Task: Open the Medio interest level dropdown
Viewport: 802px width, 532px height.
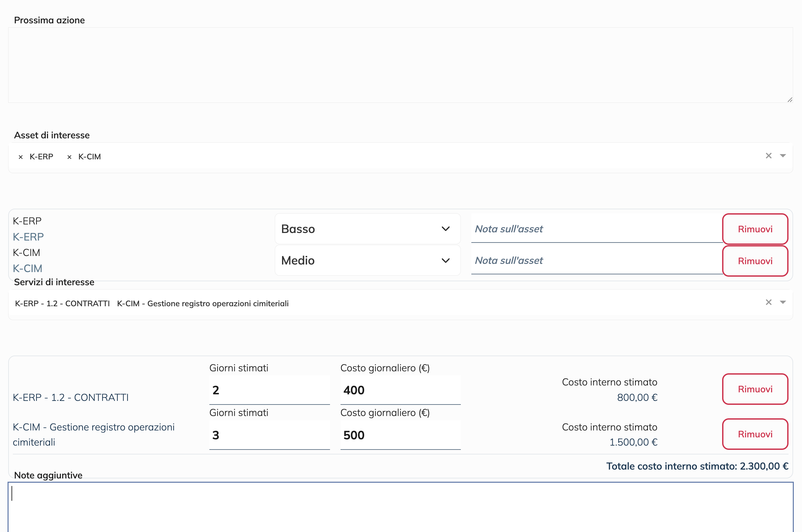Action: click(367, 261)
